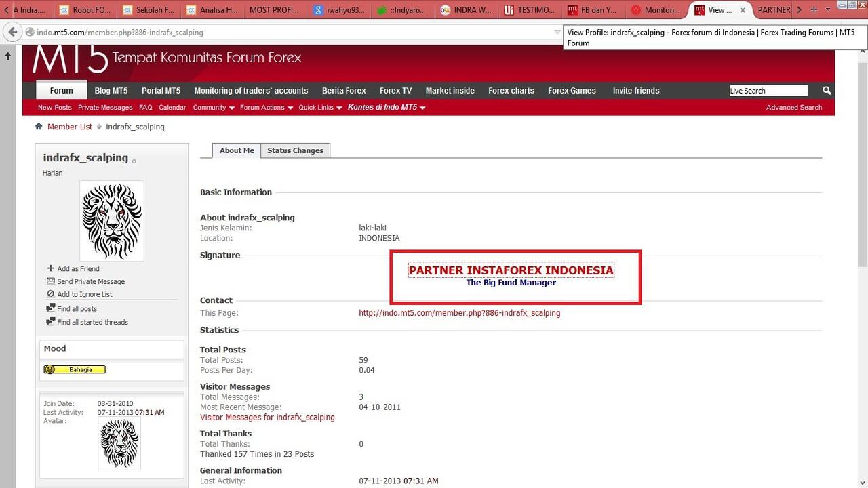Screen dimensions: 868x488
Task: Click the large lion avatar image
Action: 112,221
